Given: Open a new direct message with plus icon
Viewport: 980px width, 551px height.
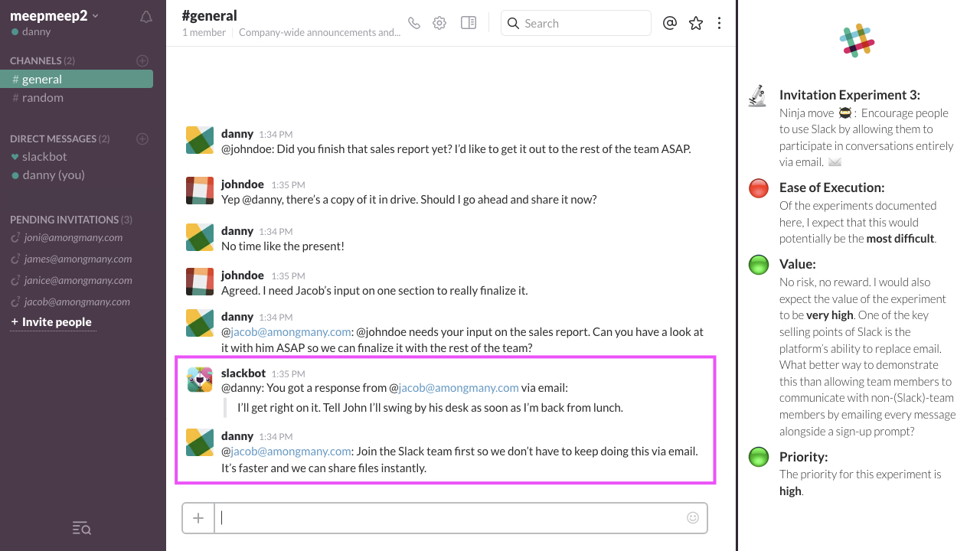Looking at the screenshot, I should click(x=142, y=139).
